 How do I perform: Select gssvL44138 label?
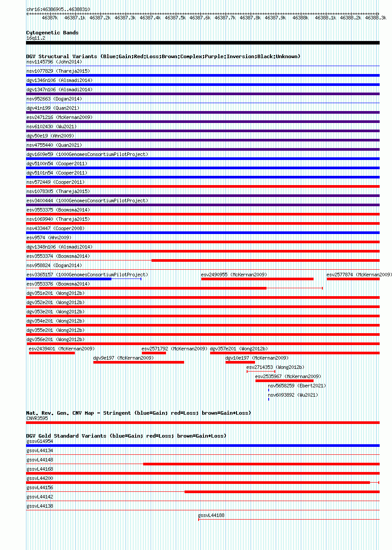click(40, 506)
